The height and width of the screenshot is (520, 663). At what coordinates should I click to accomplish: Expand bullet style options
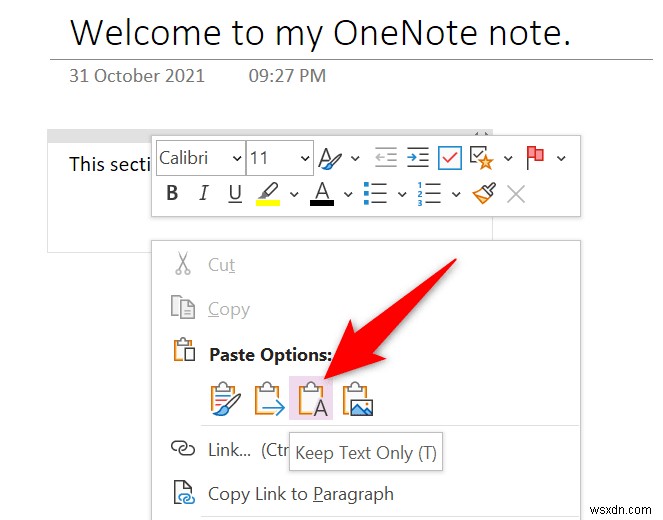(x=402, y=194)
